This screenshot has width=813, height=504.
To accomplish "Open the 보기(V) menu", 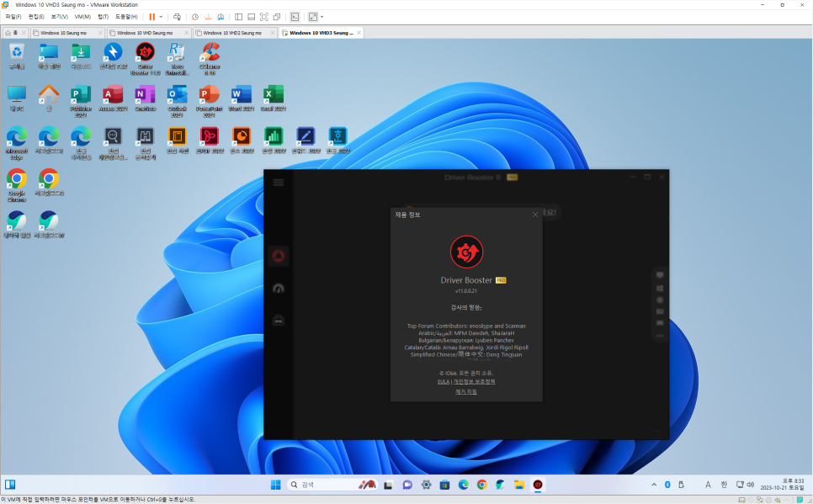I will coord(60,17).
